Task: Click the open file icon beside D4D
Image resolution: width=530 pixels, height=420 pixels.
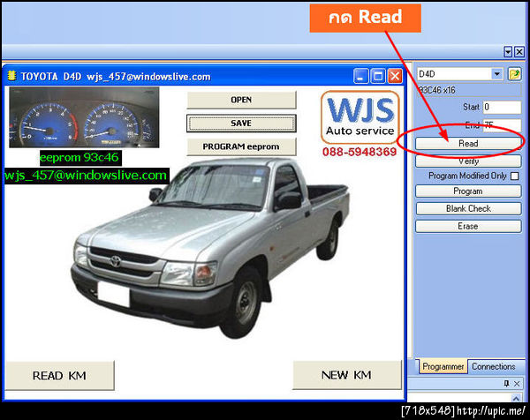Action: coord(514,74)
